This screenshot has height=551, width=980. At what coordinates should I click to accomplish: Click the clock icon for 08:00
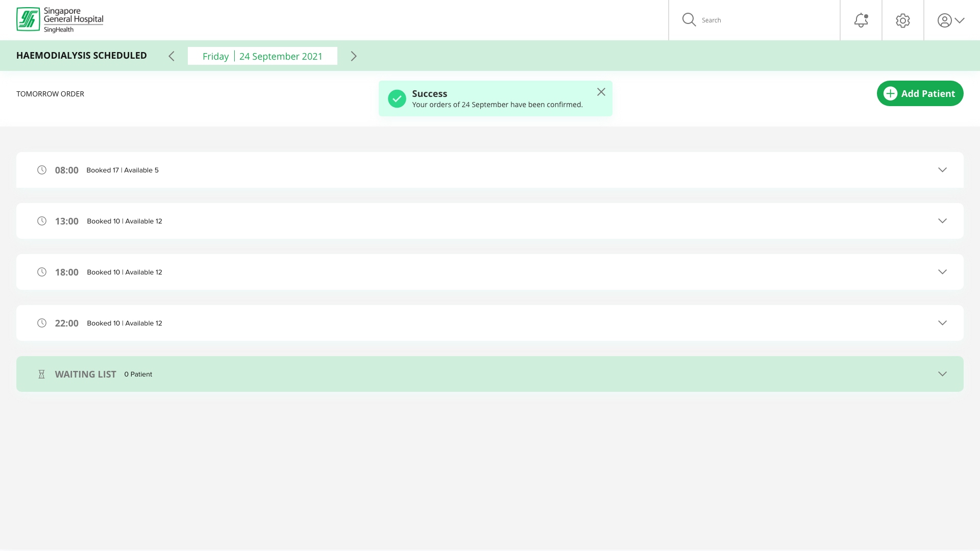[x=42, y=170]
